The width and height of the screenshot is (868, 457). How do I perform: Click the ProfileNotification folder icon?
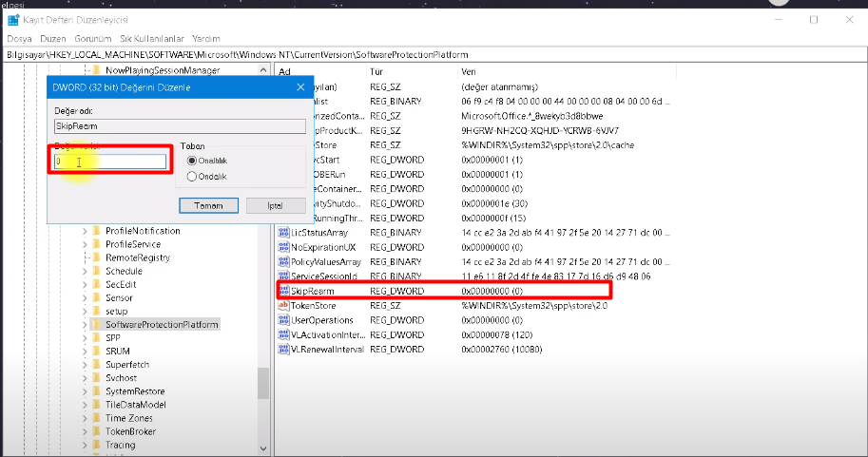96,231
